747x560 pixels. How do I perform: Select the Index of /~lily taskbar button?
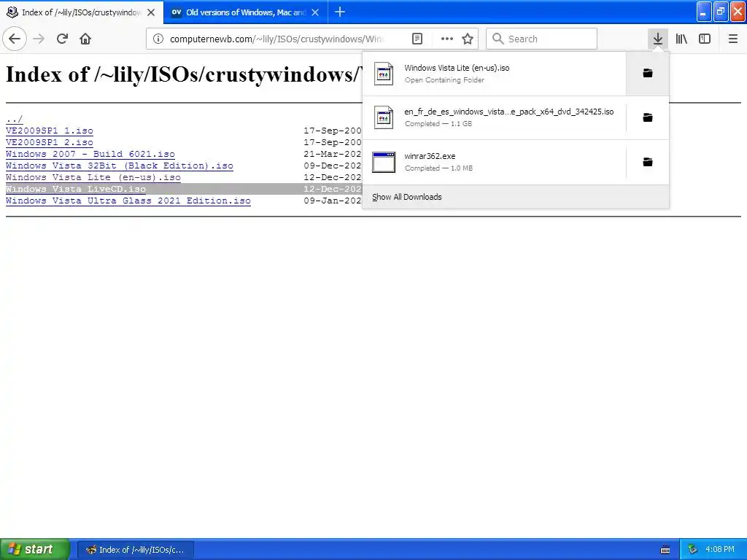point(135,550)
